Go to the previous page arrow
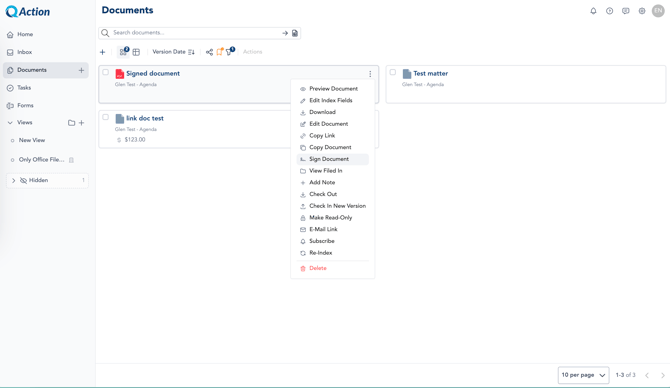Screen dimensions: 670x388 [x=647, y=375]
